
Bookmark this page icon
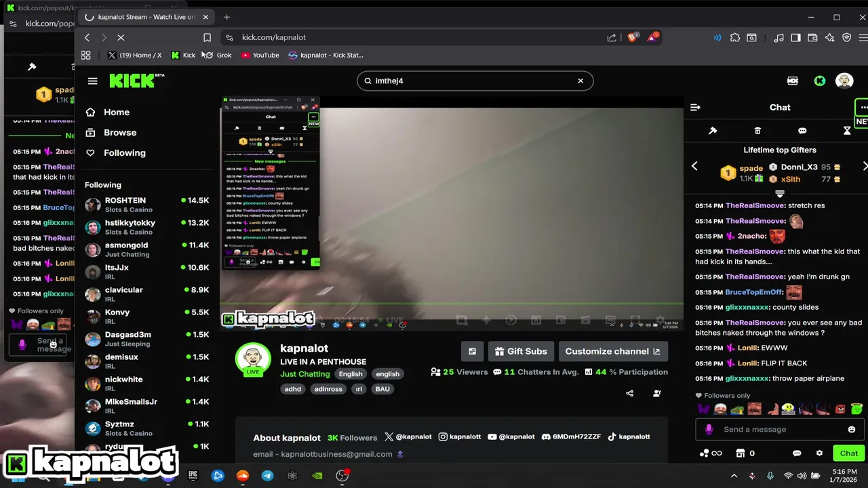tap(207, 37)
